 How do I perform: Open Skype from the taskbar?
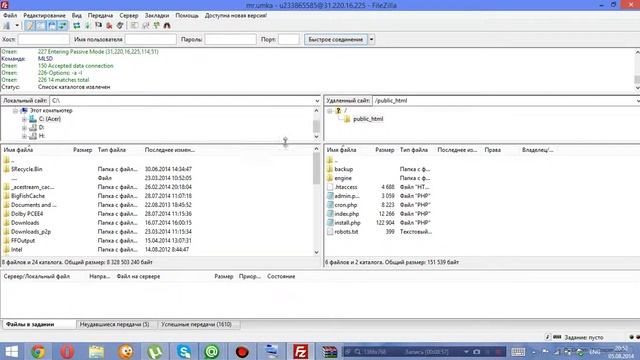pos(184,351)
